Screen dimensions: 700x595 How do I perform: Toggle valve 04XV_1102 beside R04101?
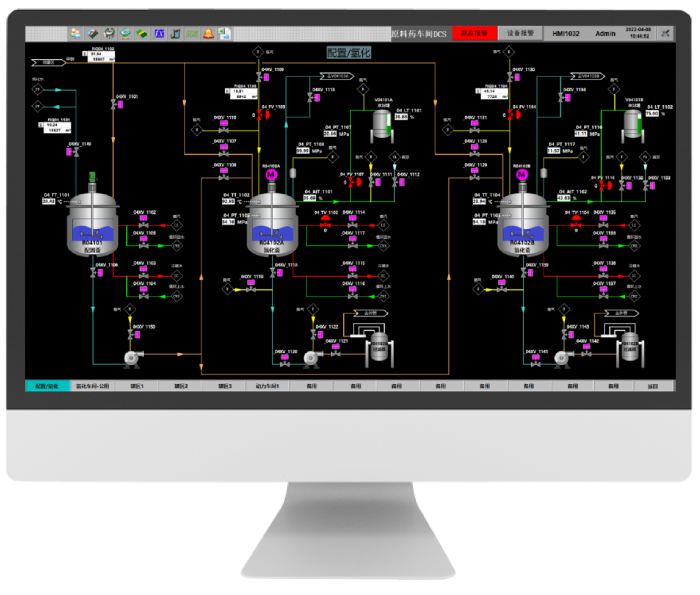pos(146,226)
